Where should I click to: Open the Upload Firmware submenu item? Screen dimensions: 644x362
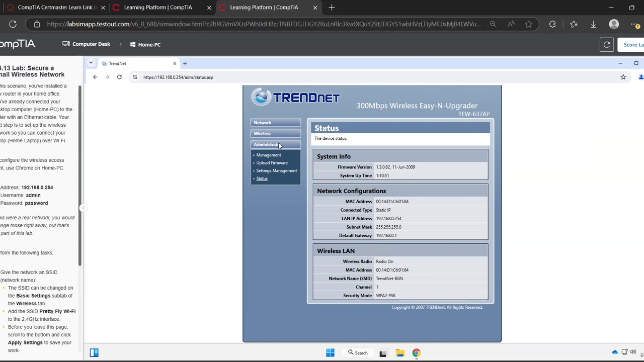pos(272,163)
